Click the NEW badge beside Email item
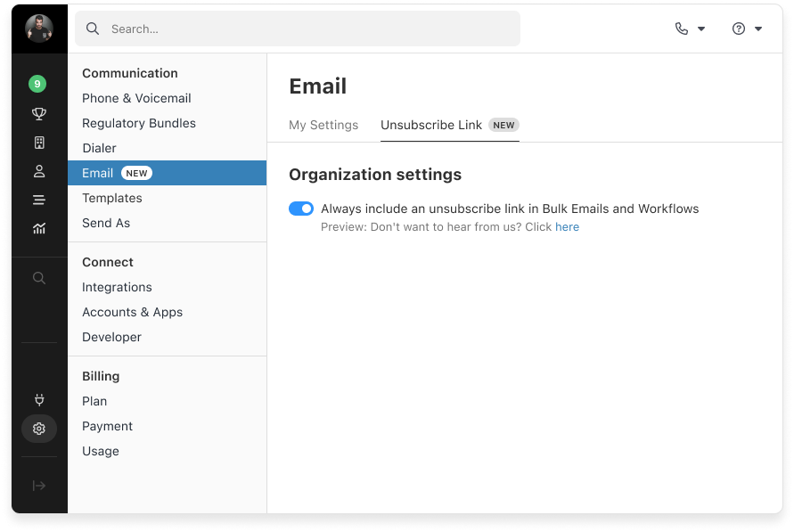The image size is (794, 532). (136, 173)
